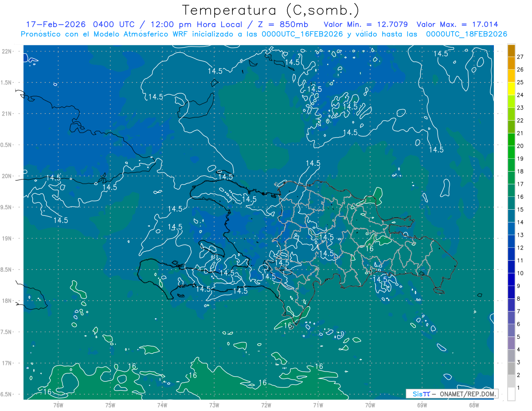532x411 pixels.
Task: Click colorbar label '27'
Action: coord(520,57)
